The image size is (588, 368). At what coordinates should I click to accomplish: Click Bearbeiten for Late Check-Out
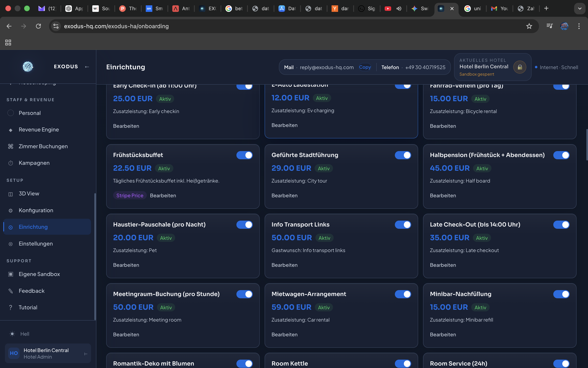point(443,265)
